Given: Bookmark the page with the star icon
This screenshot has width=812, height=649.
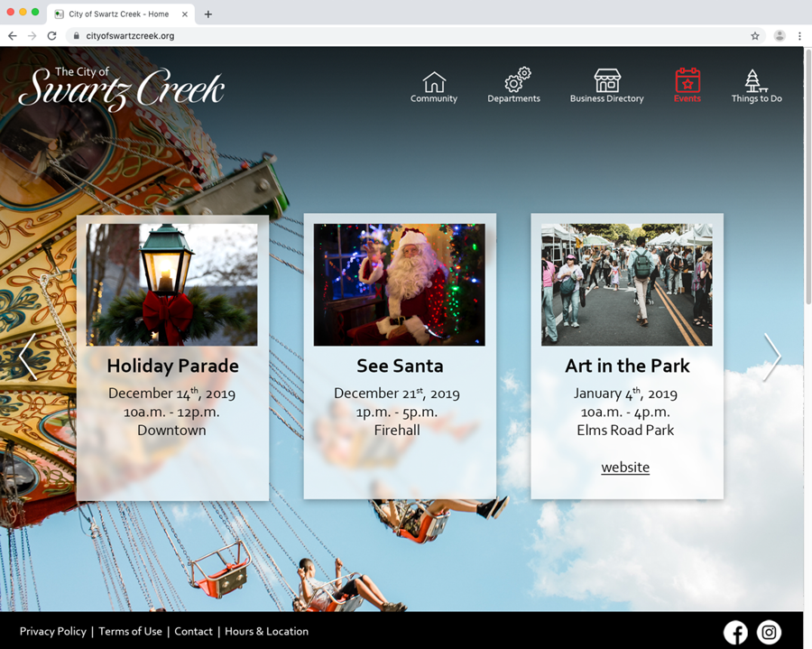Looking at the screenshot, I should click(755, 35).
